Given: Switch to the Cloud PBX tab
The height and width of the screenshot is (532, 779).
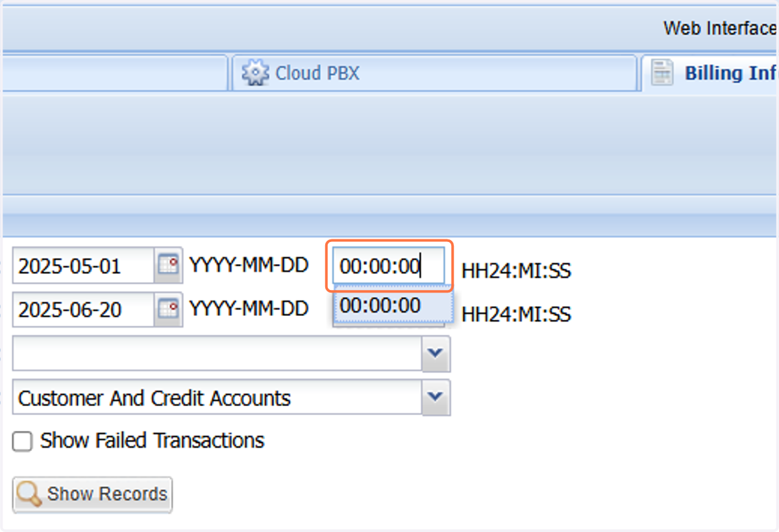Looking at the screenshot, I should [x=434, y=73].
